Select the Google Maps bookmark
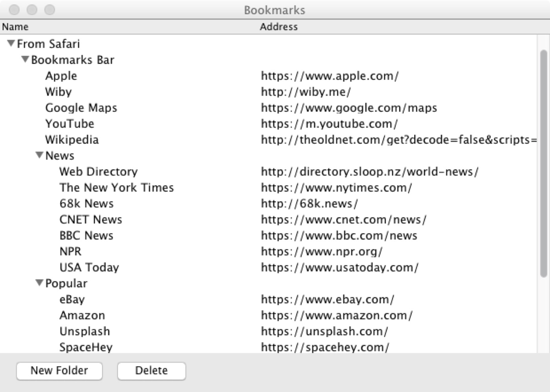The image size is (550, 392). point(81,108)
